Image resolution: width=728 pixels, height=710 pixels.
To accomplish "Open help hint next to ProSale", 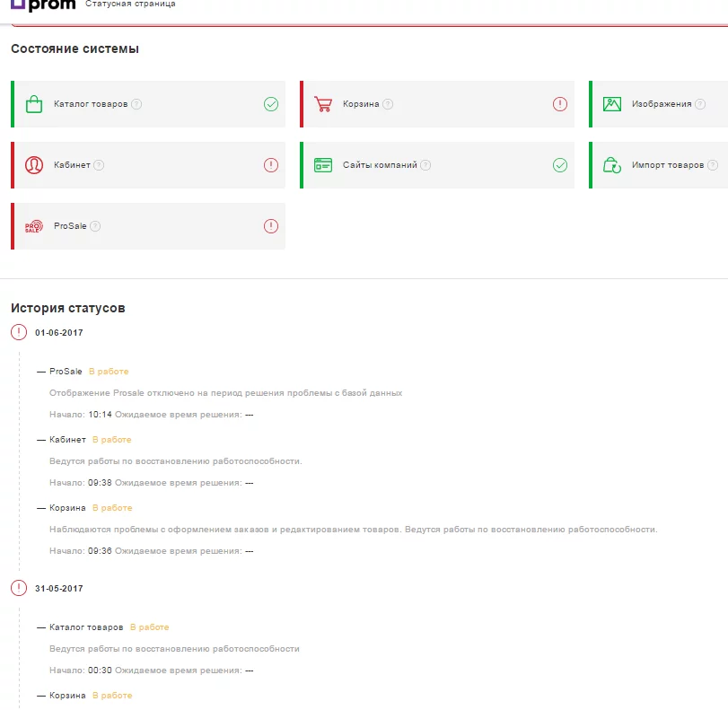I will point(95,226).
